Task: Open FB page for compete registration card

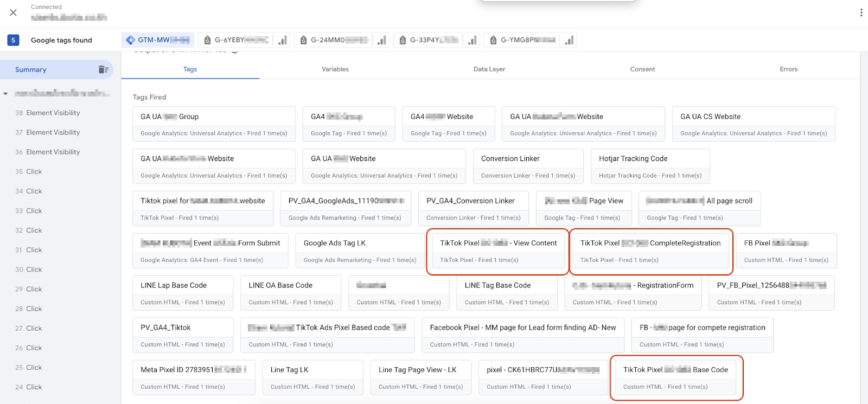Action: (703, 336)
